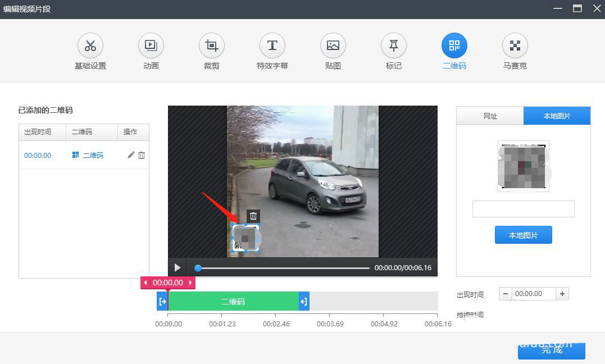Screen dimensions: 605x364
Task: Decrease the 出现时间 with minus button
Action: pyautogui.click(x=505, y=294)
